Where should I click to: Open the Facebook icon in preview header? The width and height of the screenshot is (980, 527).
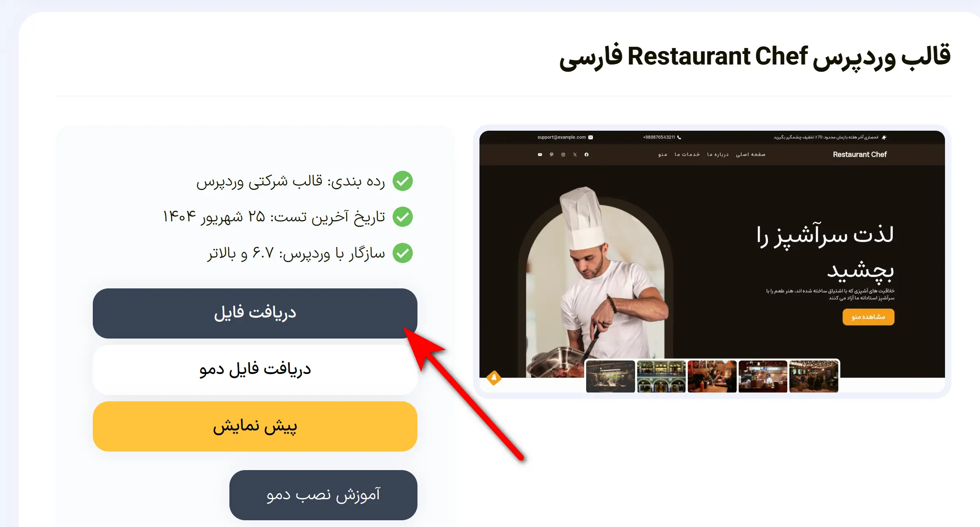pyautogui.click(x=587, y=155)
